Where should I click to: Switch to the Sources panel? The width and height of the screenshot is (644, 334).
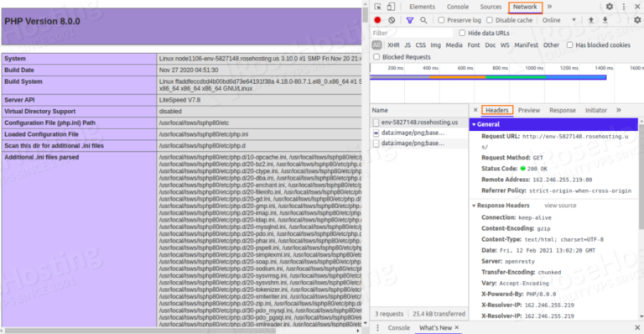pos(491,7)
